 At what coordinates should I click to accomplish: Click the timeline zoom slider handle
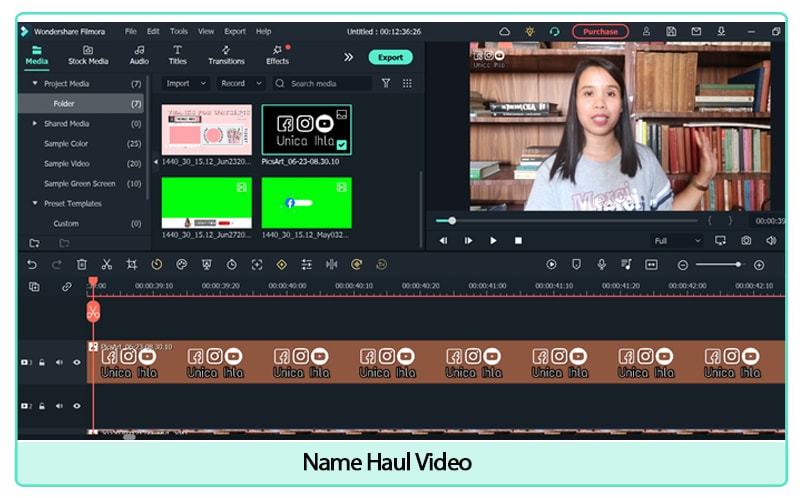738,264
